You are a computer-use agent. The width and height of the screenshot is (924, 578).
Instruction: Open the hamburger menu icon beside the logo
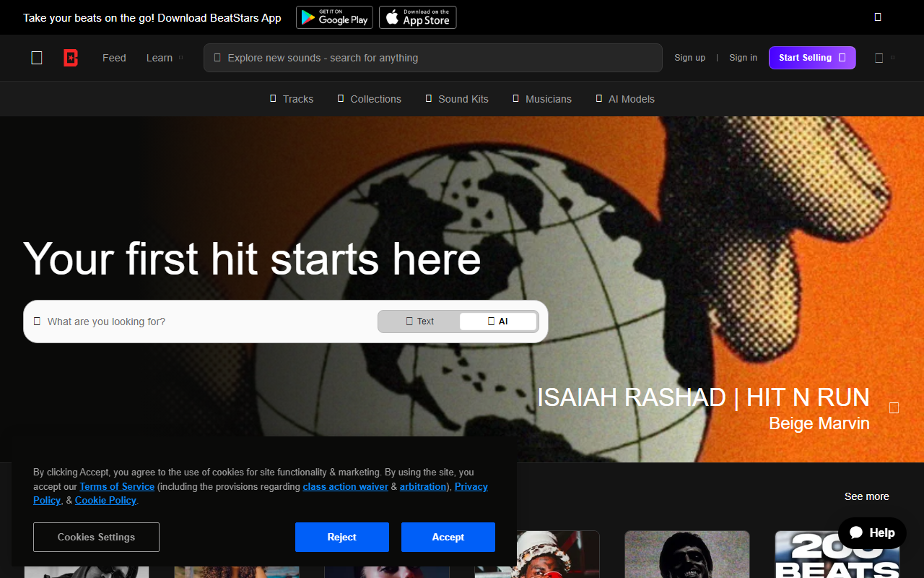[37, 58]
